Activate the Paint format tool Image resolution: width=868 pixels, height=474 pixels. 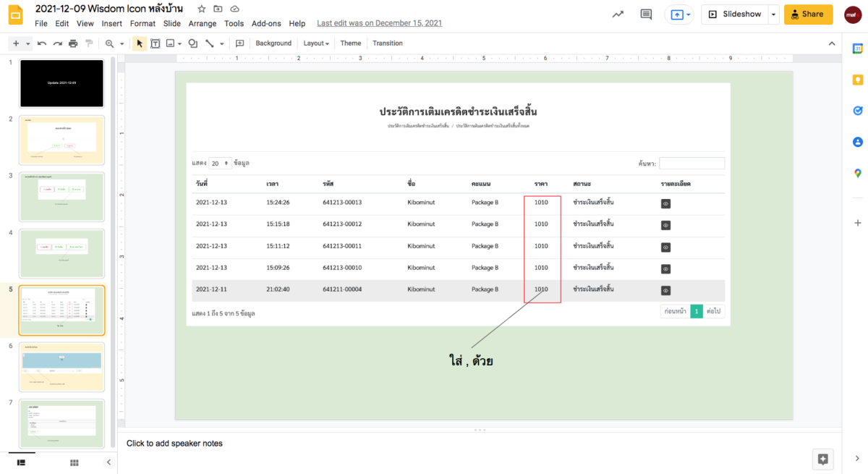[x=89, y=43]
